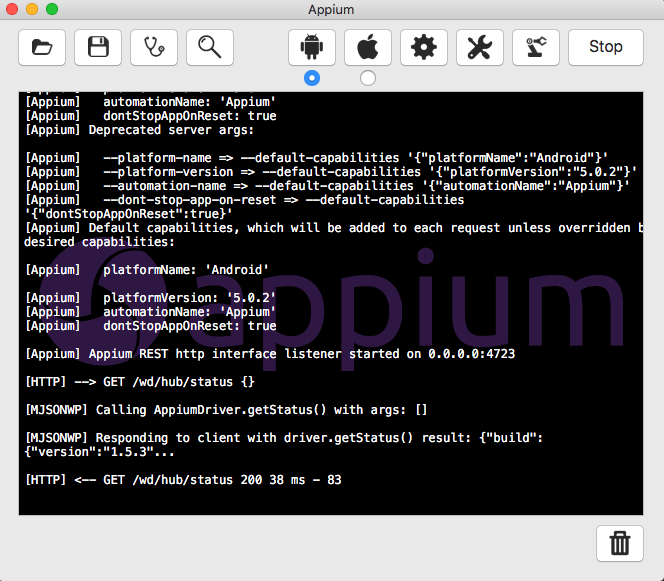Select the iOS platform radio button
Image resolution: width=664 pixels, height=581 pixels.
point(368,78)
